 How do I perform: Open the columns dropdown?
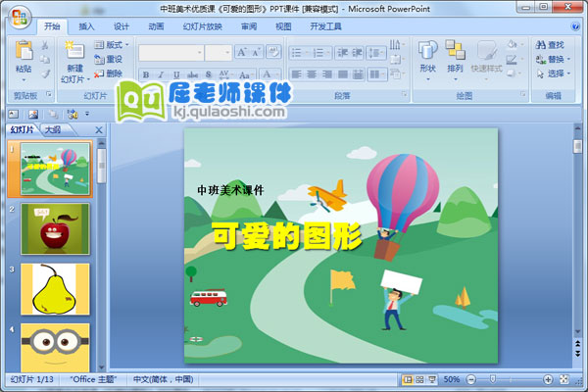coord(376,74)
